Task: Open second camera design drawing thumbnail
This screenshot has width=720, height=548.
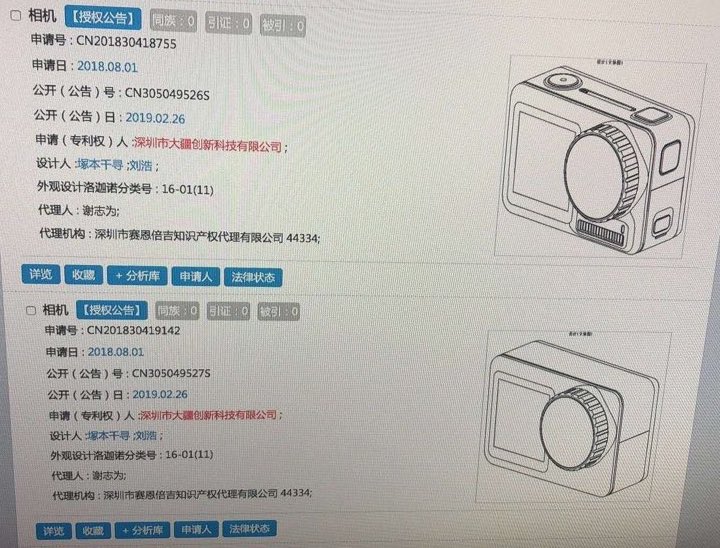Action: (574, 417)
